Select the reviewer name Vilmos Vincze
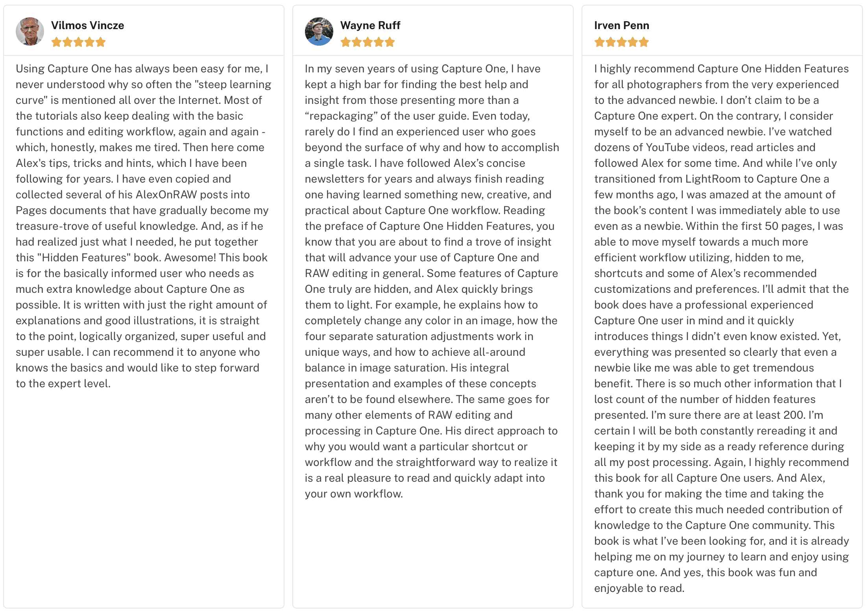 pos(87,25)
